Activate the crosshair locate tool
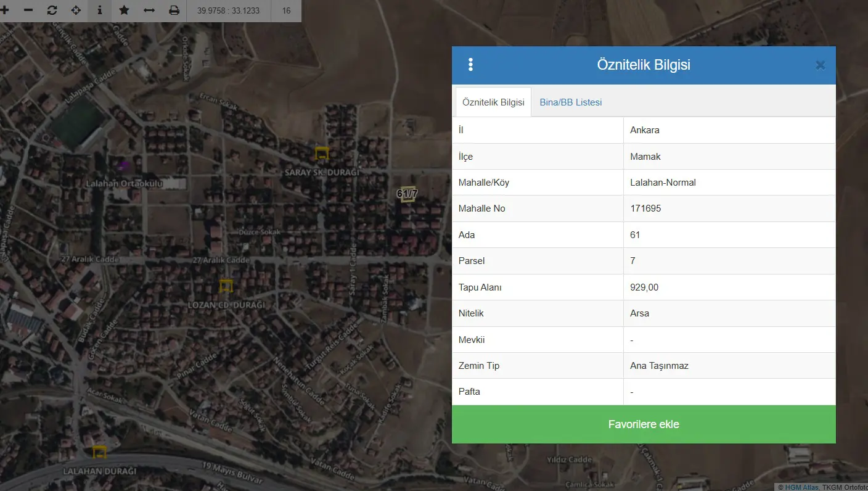The image size is (868, 491). pyautogui.click(x=76, y=10)
